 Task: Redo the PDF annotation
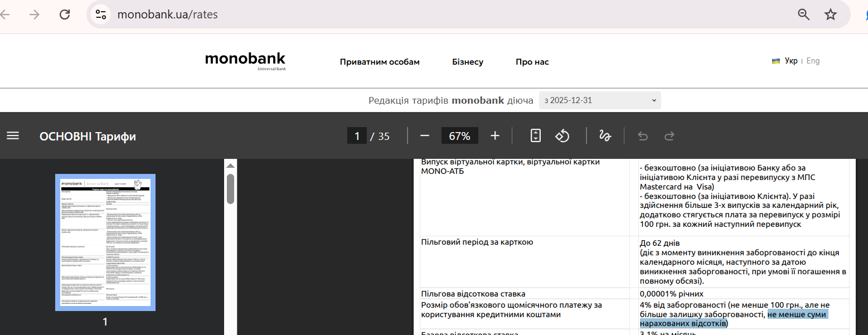(x=670, y=136)
